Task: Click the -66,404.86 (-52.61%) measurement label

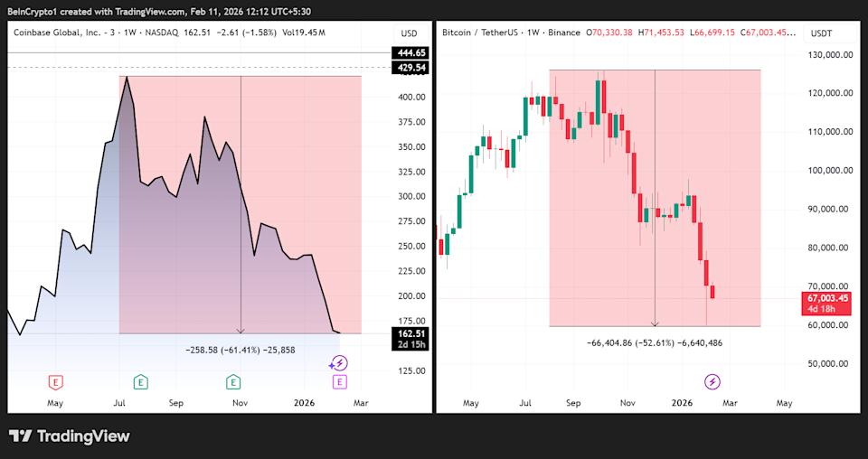Action: (x=655, y=342)
